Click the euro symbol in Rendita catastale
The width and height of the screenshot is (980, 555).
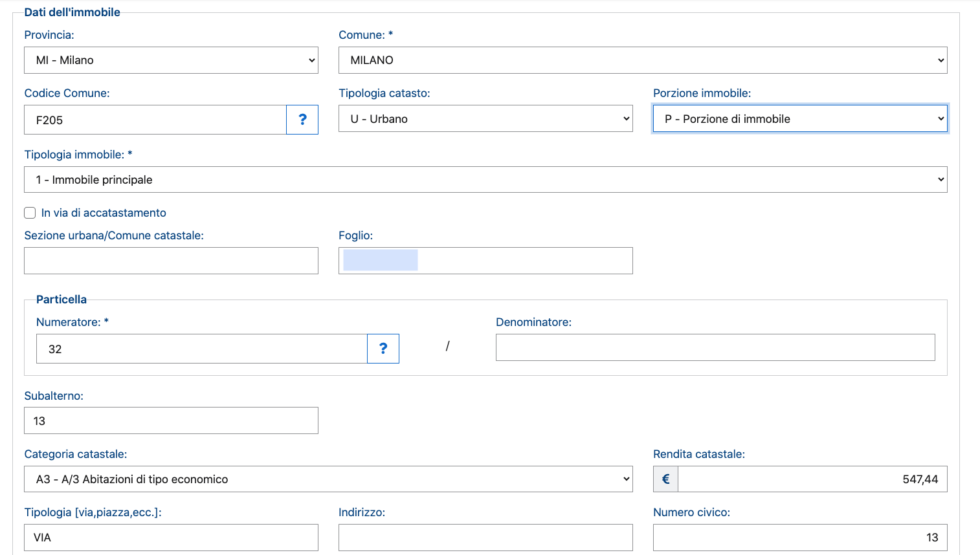665,479
